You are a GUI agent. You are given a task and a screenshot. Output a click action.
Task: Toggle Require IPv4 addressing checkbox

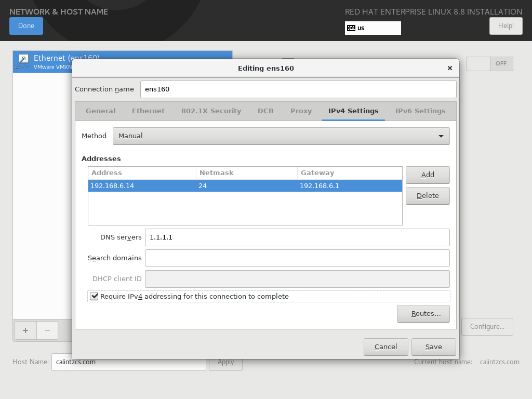(95, 296)
